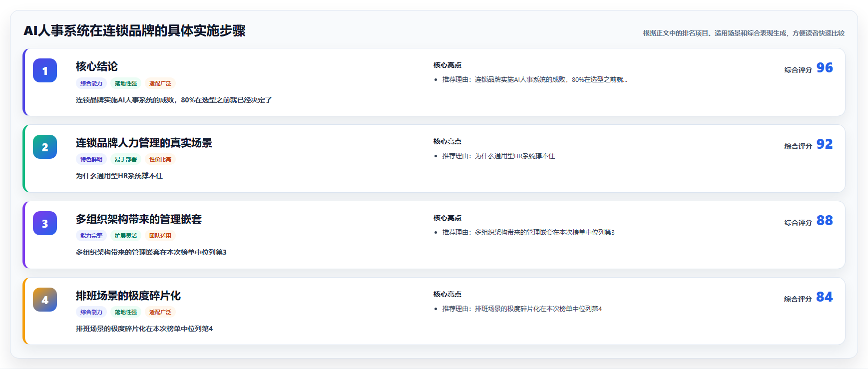Select the heading AI人事系统在连锁品牌的具体实施步骤

pyautogui.click(x=135, y=31)
